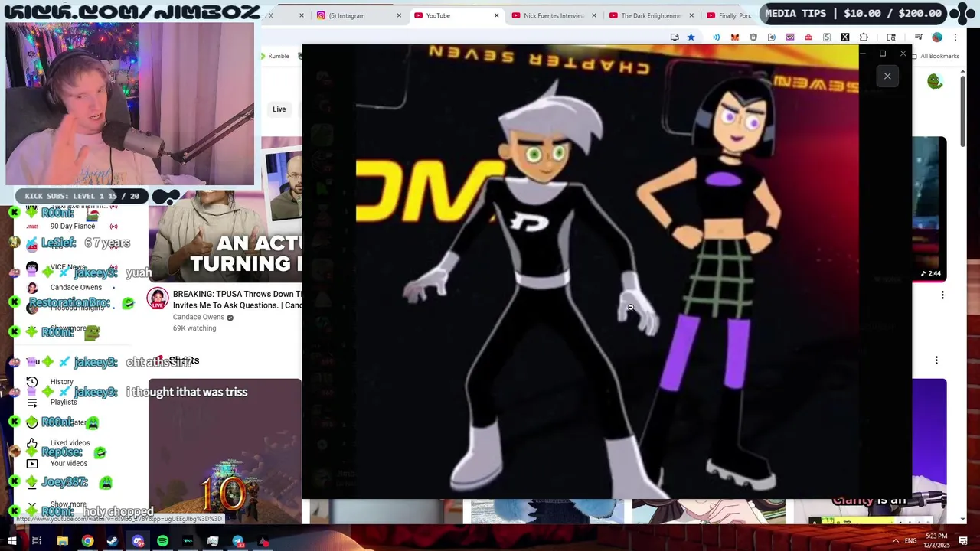
Task: Open the video thumbnail marked 2:44
Action: (929, 210)
